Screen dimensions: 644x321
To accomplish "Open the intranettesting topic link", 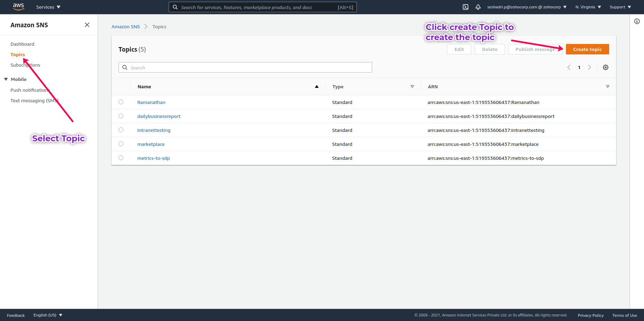I will click(x=154, y=130).
